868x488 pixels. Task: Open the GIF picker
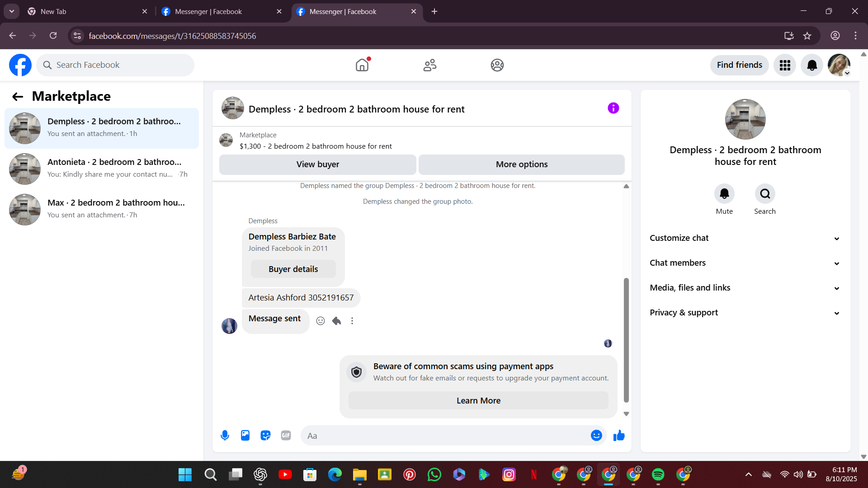click(286, 436)
